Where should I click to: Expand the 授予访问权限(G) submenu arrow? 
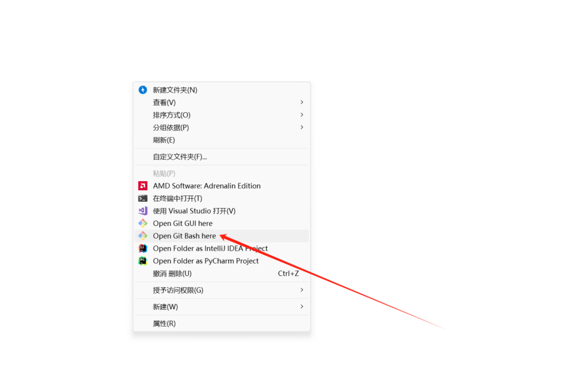click(301, 290)
